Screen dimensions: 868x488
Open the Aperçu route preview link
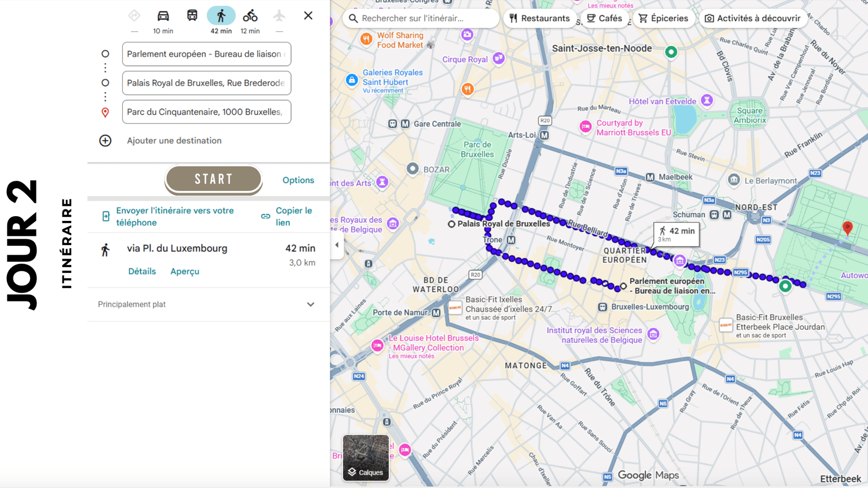pyautogui.click(x=185, y=271)
